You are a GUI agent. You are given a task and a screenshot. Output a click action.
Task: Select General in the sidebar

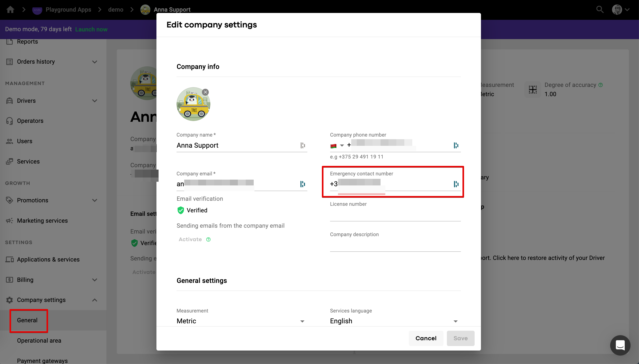pyautogui.click(x=27, y=320)
